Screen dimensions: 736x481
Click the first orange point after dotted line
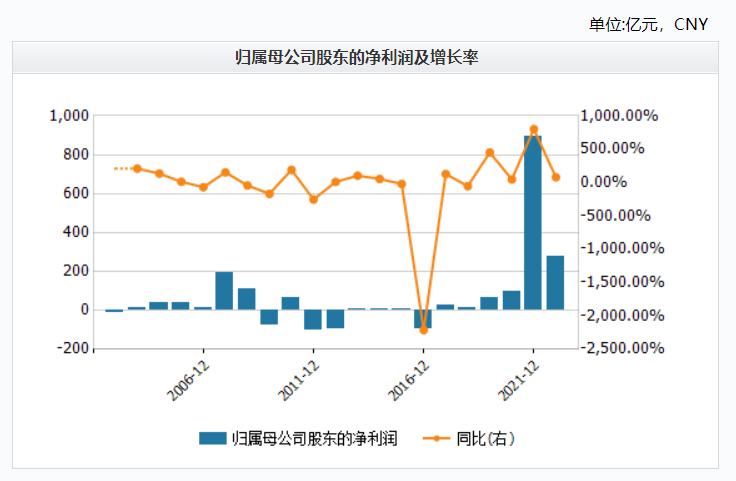pos(136,169)
